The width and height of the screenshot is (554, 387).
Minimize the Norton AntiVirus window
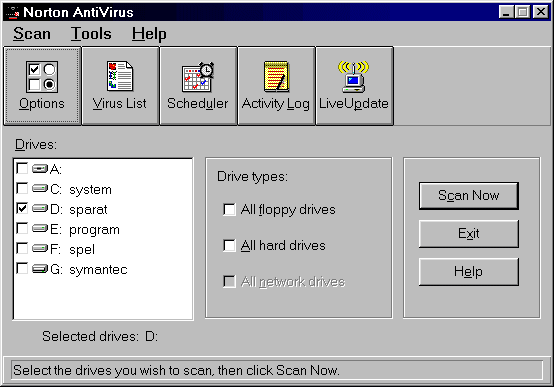(506, 12)
